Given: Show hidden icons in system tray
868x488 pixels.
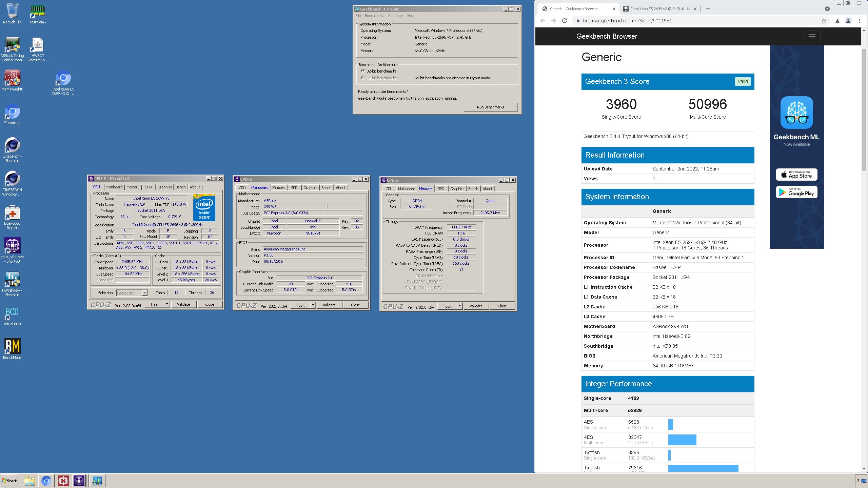Looking at the screenshot, I should (858, 481).
